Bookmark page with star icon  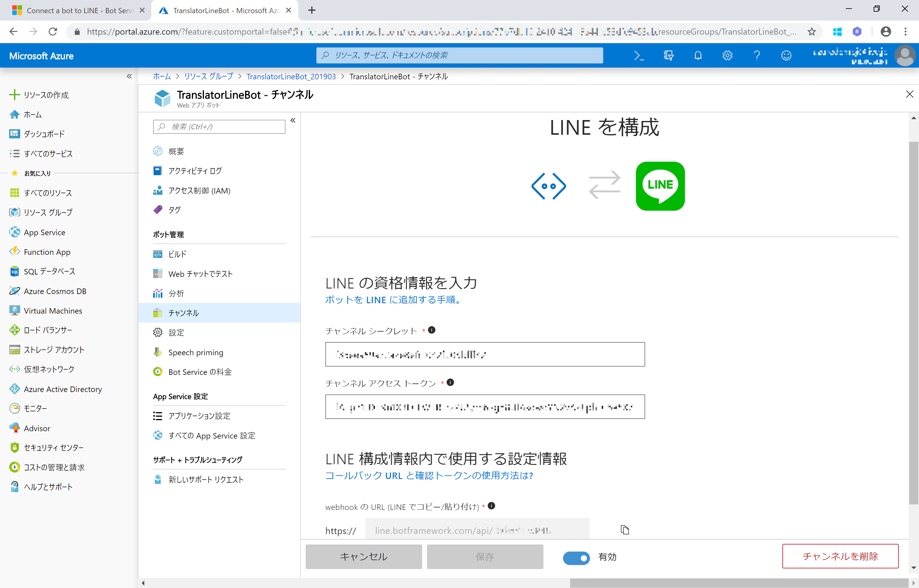tap(812, 32)
